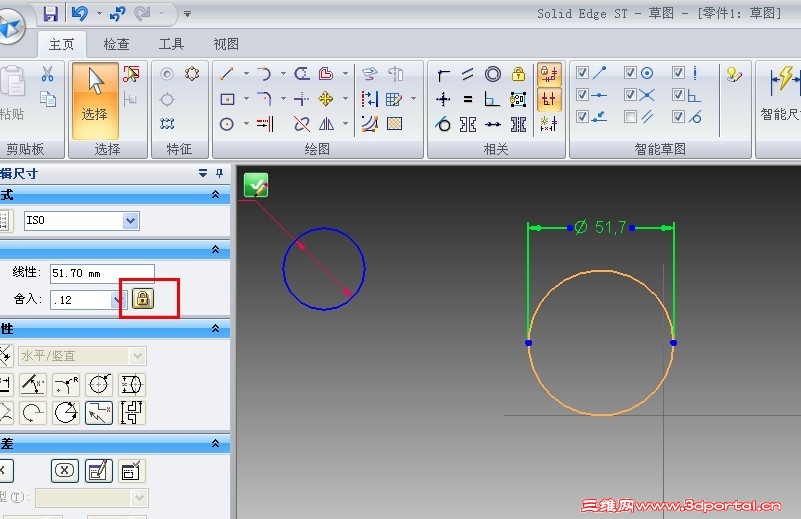Open the 检查 ribbon tab
The width and height of the screenshot is (801, 519).
[x=116, y=44]
